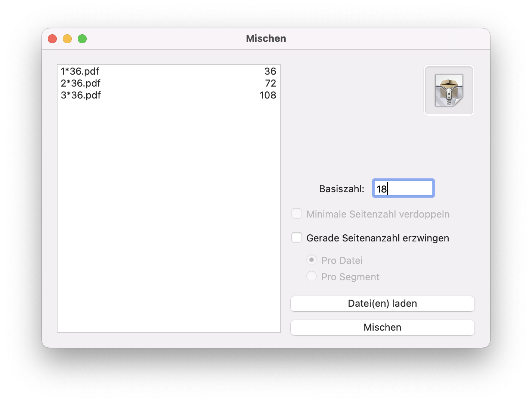Select the Pro Datei radio option

pyautogui.click(x=312, y=260)
